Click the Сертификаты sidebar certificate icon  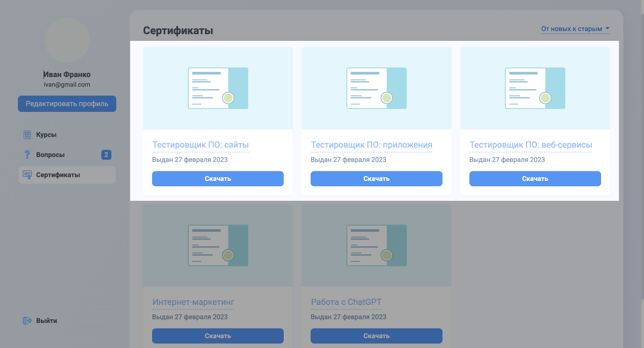coord(27,175)
